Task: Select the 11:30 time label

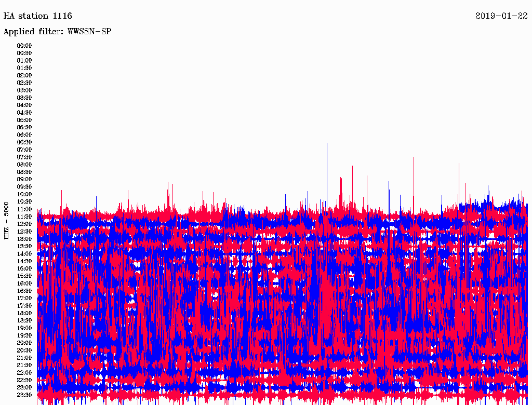Action: point(24,217)
